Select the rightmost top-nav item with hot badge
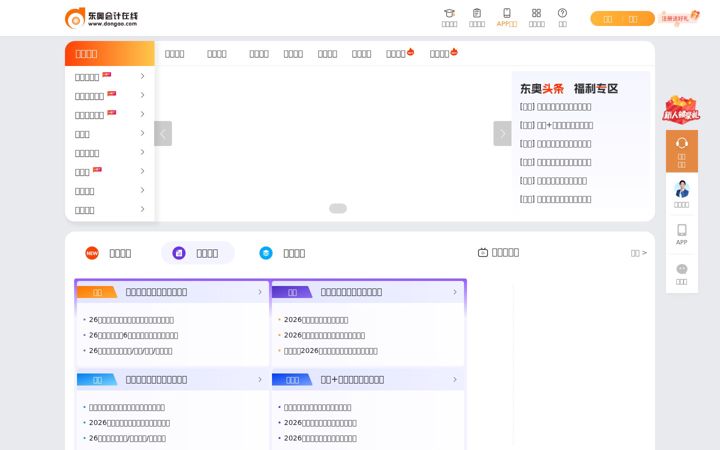The height and width of the screenshot is (450, 720). (x=444, y=53)
